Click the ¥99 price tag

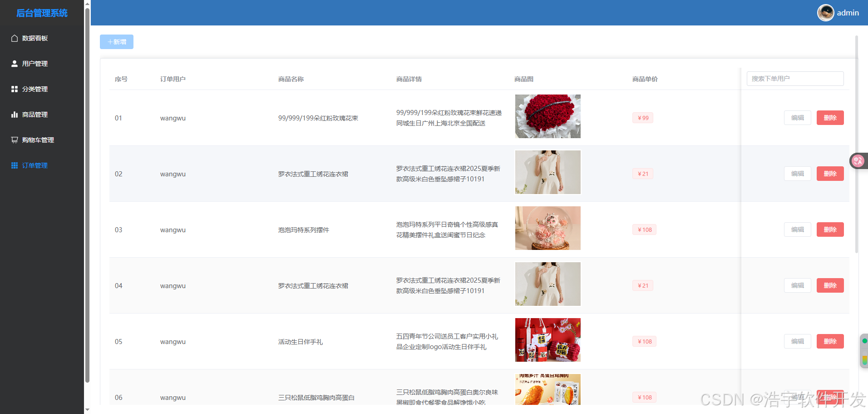[x=643, y=118]
